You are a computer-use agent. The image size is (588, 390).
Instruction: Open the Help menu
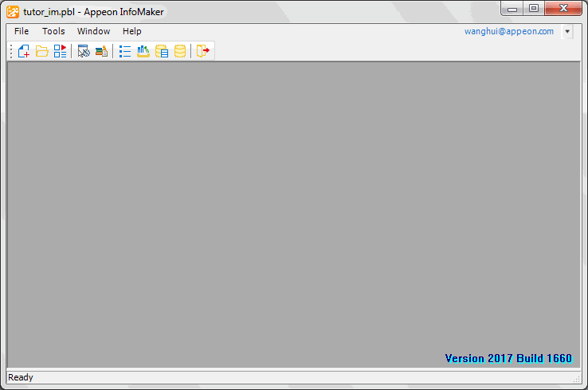point(132,31)
